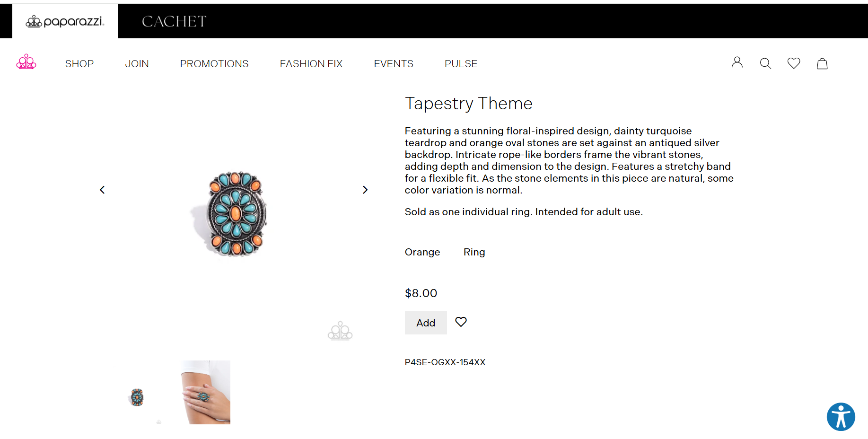868x439 pixels.
Task: Open the shopping bag icon
Action: point(822,63)
